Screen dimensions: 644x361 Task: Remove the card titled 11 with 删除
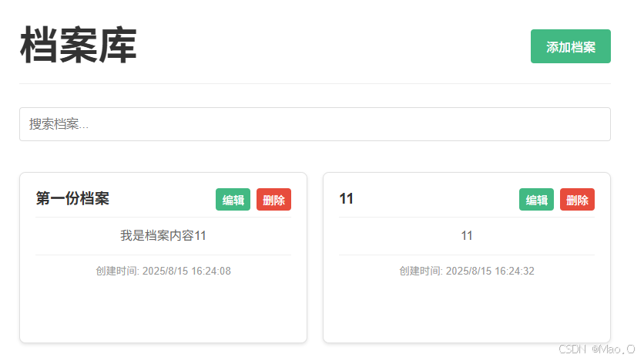577,200
